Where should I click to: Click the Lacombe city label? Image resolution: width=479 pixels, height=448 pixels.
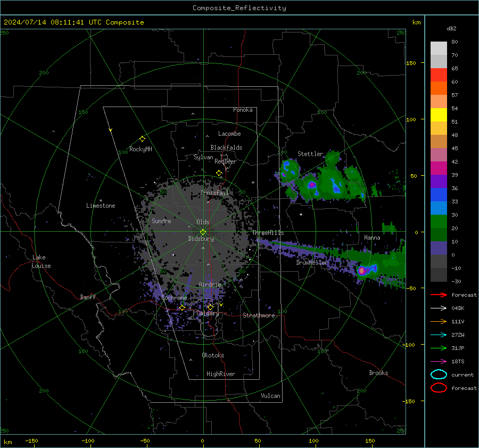click(x=229, y=134)
